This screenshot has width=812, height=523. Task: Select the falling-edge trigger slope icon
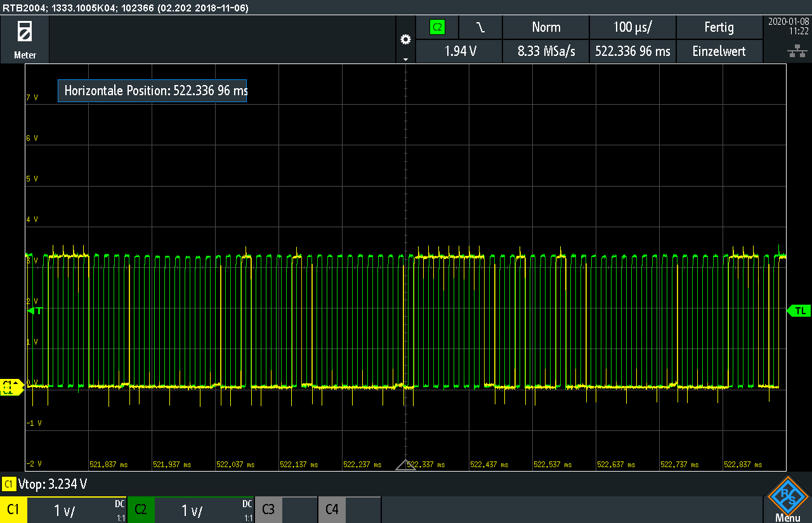coord(480,27)
